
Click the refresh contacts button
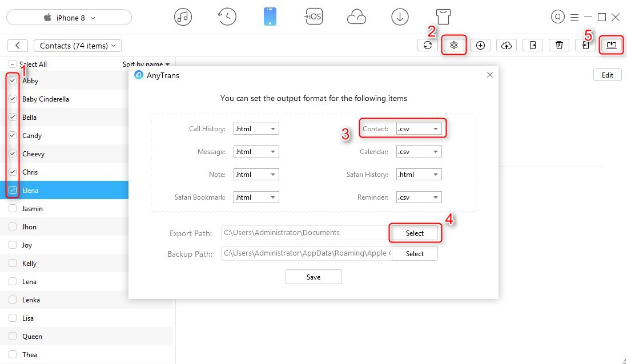click(x=428, y=45)
